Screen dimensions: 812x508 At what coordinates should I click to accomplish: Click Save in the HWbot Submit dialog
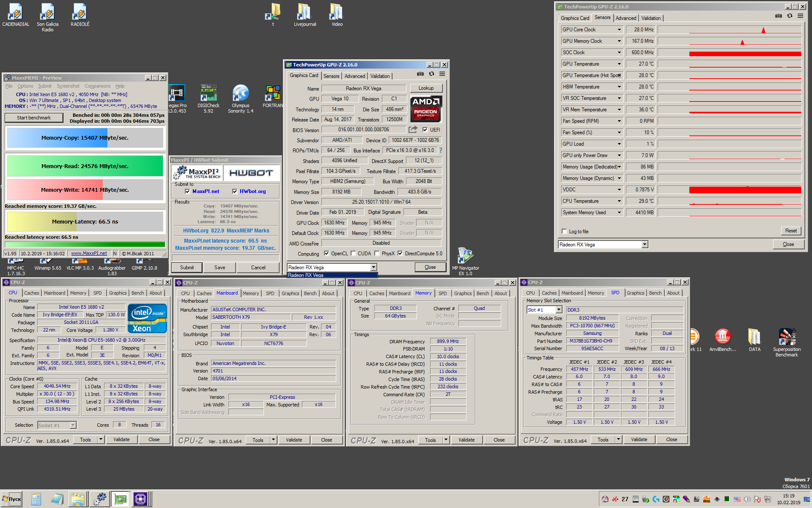click(219, 268)
